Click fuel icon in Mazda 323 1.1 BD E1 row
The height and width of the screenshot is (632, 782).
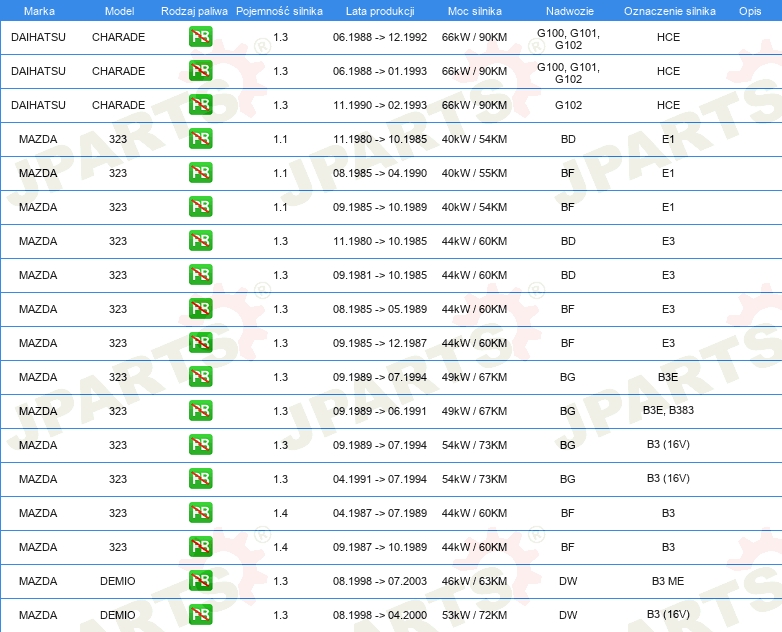coord(200,139)
